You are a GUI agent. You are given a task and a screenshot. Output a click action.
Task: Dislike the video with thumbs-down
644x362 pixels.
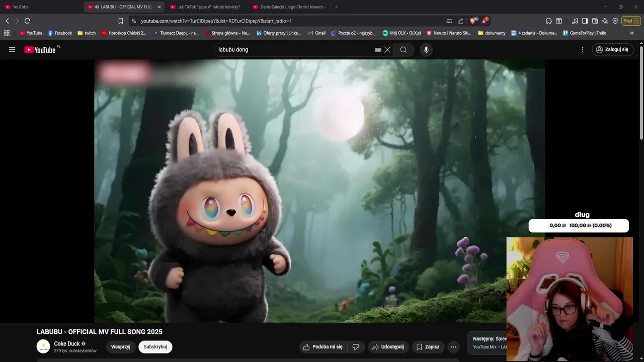pos(356,347)
